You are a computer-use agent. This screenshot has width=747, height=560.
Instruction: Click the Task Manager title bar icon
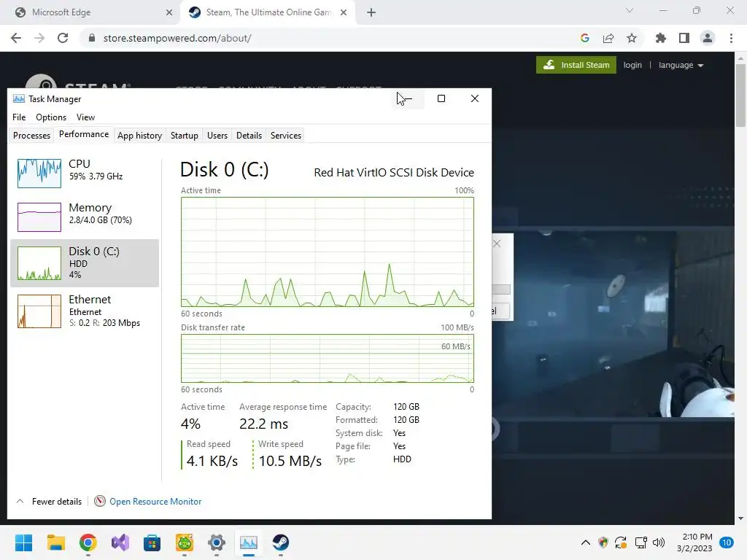pyautogui.click(x=18, y=98)
